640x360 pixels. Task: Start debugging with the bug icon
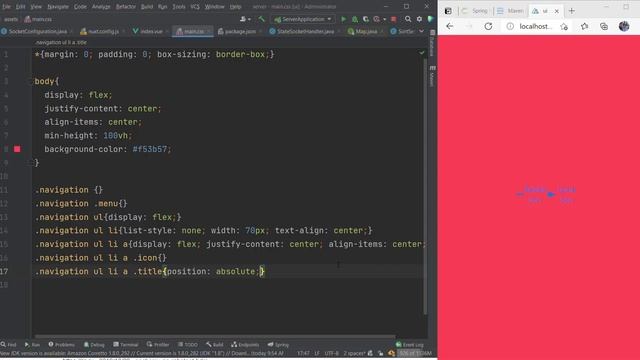point(355,19)
